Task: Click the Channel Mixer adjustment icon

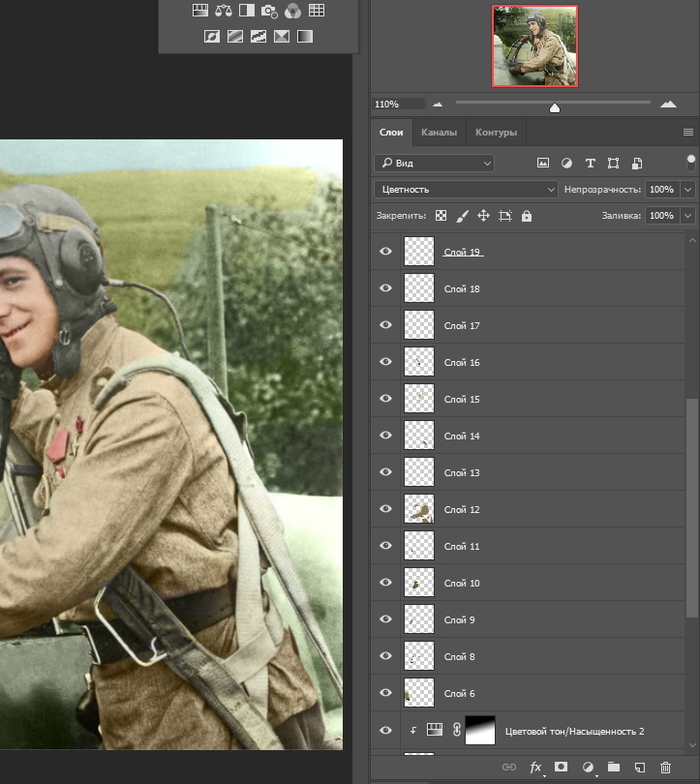Action: click(292, 11)
